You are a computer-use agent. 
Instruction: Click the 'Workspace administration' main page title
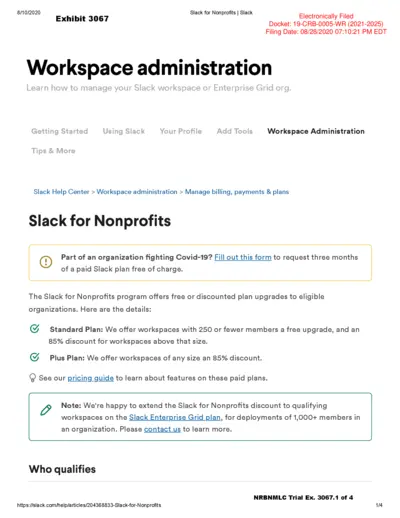point(149,68)
